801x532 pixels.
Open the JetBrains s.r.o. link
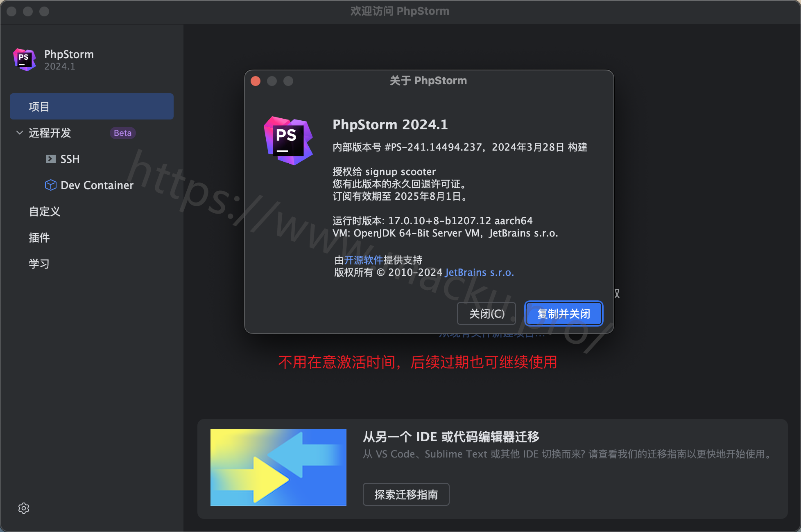(x=480, y=272)
